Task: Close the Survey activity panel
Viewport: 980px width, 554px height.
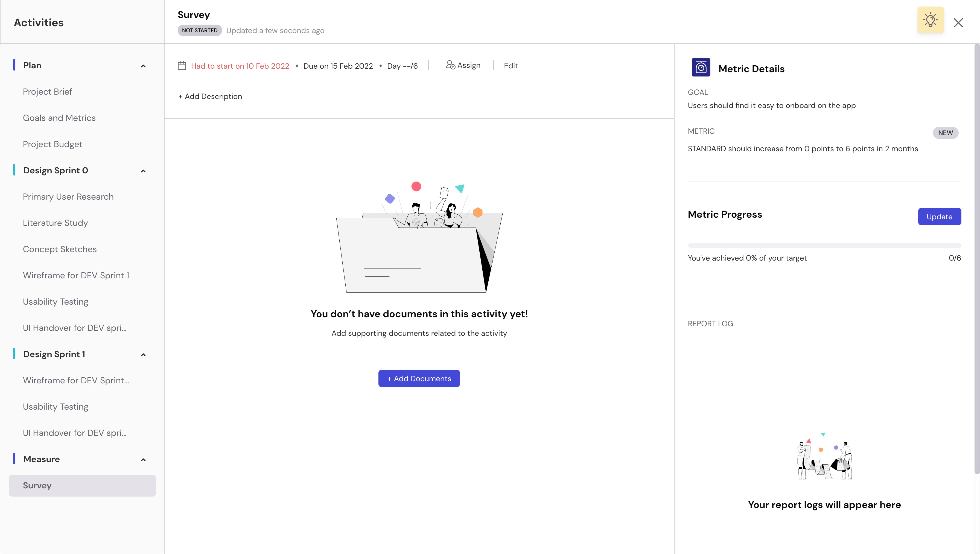Action: coord(958,23)
